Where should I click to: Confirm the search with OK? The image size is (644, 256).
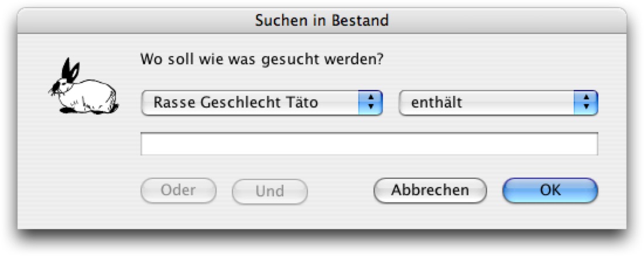[x=550, y=191]
